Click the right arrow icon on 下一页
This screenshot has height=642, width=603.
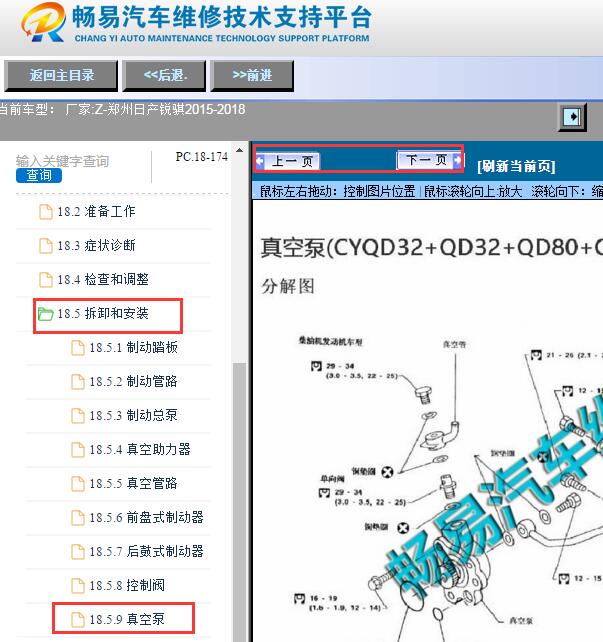click(457, 160)
